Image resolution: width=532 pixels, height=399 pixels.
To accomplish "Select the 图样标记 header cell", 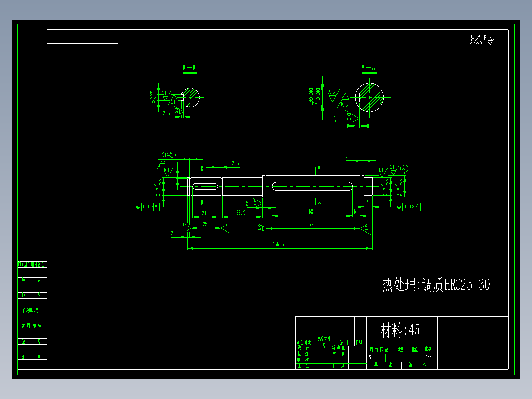I will pos(380,350).
